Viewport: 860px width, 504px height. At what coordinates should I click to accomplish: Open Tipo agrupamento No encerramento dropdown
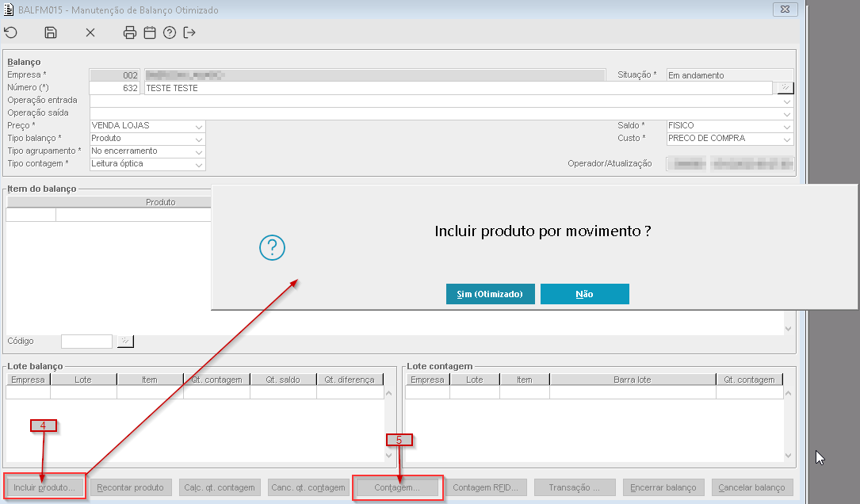pos(198,152)
